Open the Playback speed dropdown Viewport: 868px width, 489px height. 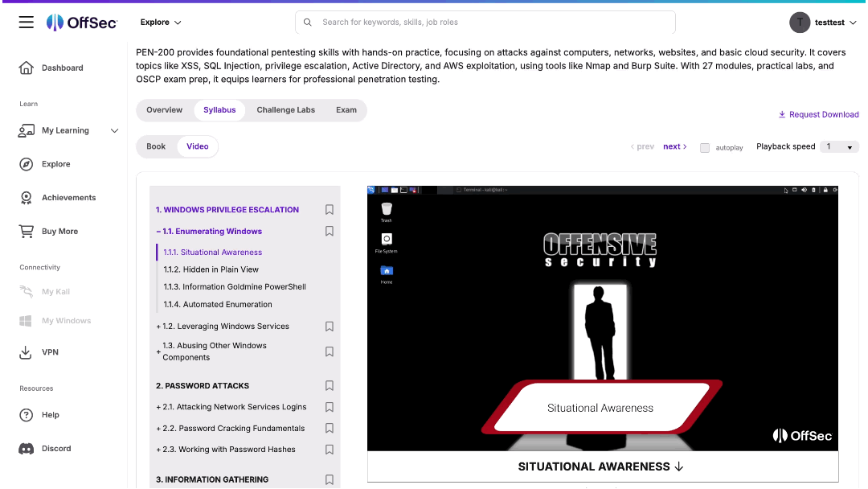pyautogui.click(x=838, y=146)
